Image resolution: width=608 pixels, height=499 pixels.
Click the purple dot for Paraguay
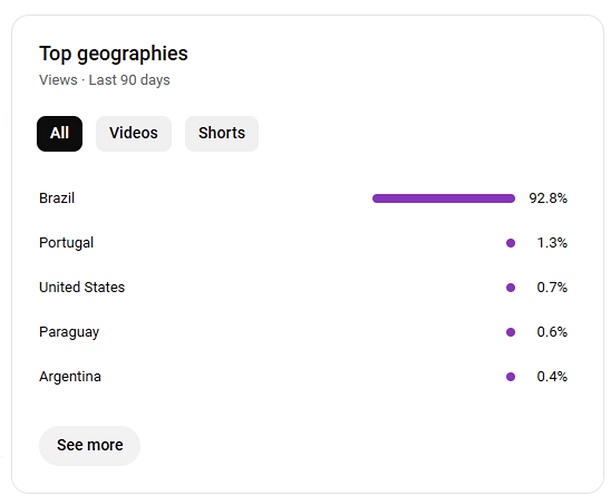510,332
